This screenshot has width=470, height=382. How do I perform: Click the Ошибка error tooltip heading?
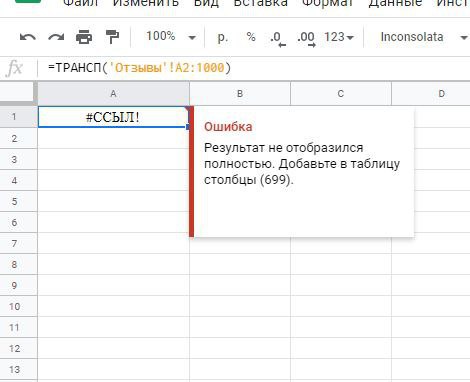pyautogui.click(x=228, y=127)
